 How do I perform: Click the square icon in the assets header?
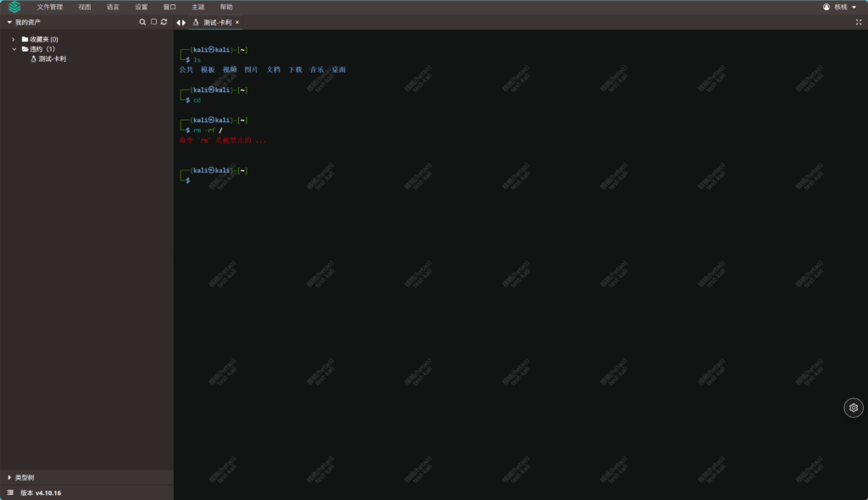point(153,22)
